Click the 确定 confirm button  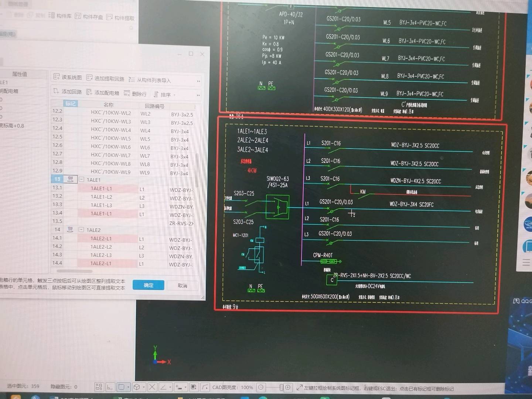click(x=149, y=285)
